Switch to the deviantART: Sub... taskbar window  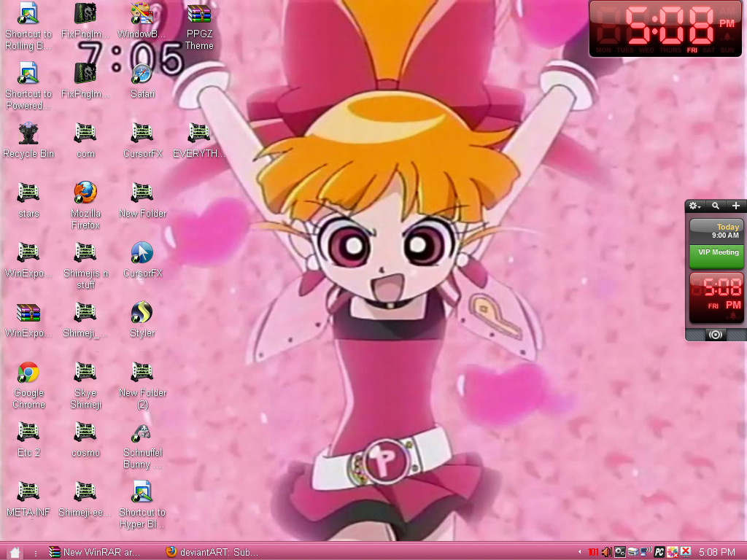[212, 552]
